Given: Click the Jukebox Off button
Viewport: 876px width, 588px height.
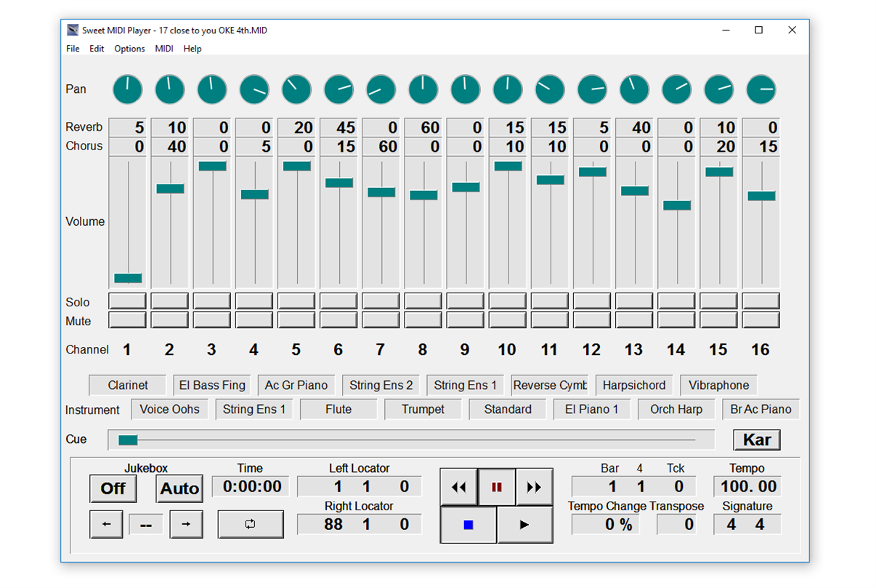Looking at the screenshot, I should click(113, 489).
